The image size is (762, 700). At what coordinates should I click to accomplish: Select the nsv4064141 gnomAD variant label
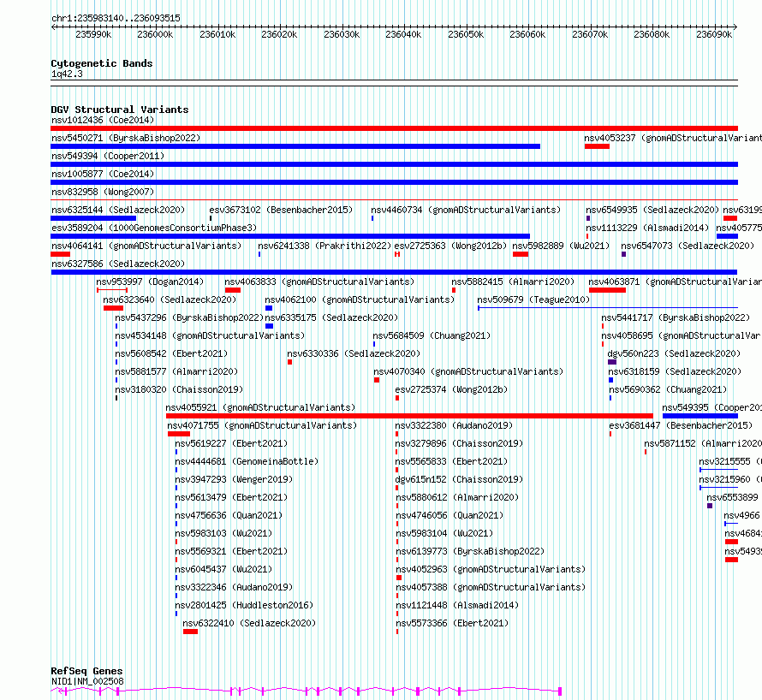[146, 246]
